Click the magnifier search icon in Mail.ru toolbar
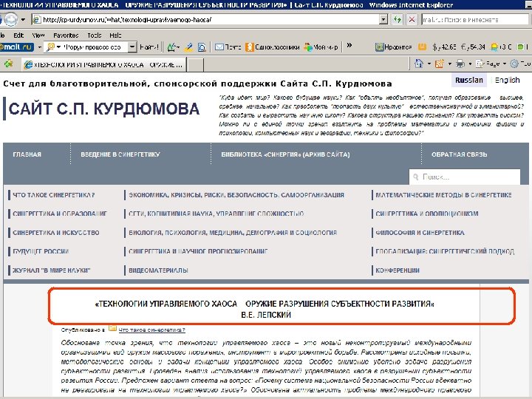 click(50, 47)
